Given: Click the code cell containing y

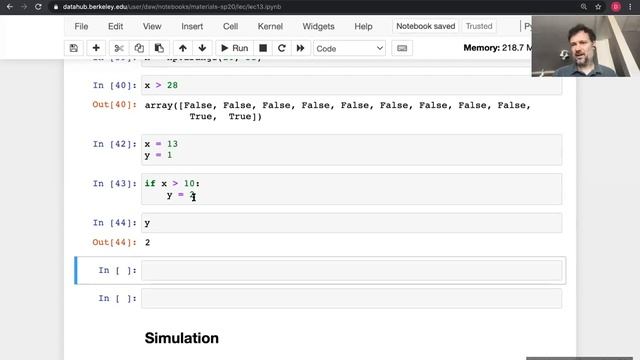Looking at the screenshot, I should click(x=351, y=223).
